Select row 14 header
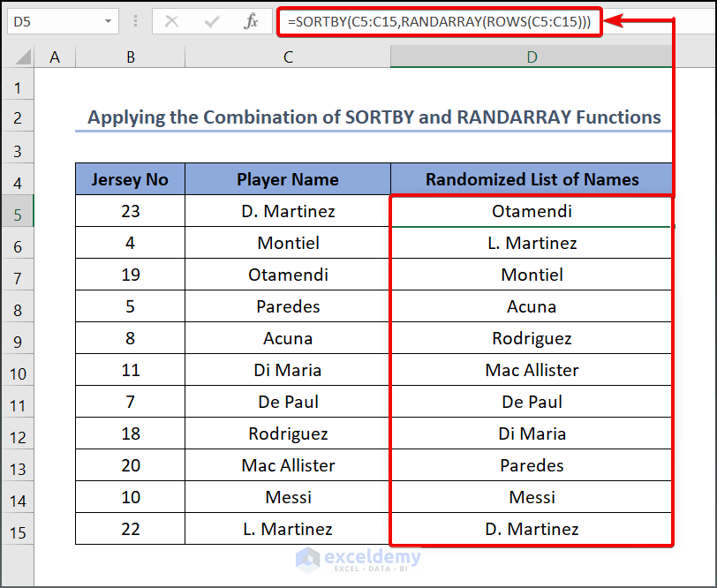717x588 pixels. tap(18, 497)
